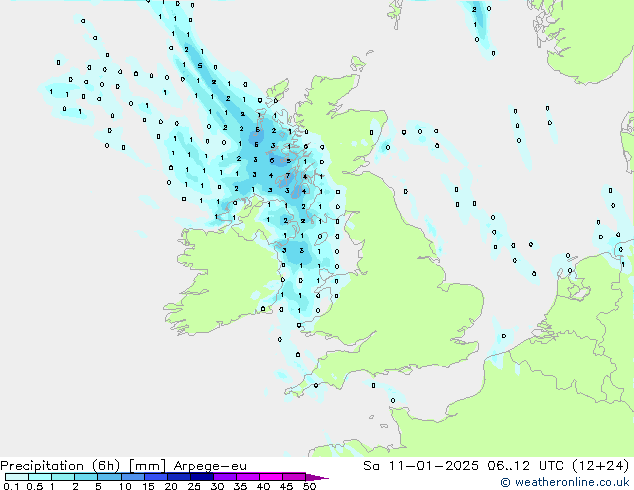Click the 15–20 mm legend color swatch
Image resolution: width=634 pixels, height=490 pixels.
155,477
